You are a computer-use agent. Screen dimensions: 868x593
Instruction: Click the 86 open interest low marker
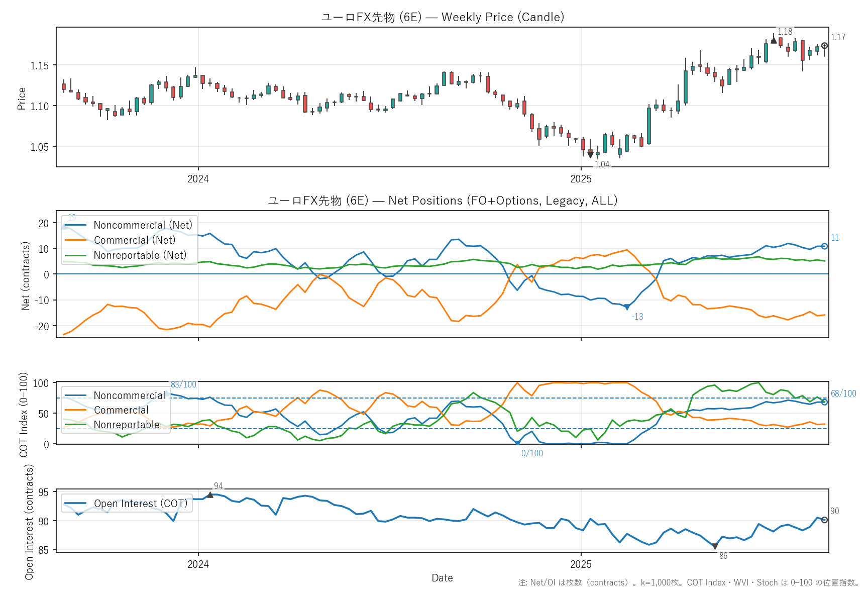715,546
